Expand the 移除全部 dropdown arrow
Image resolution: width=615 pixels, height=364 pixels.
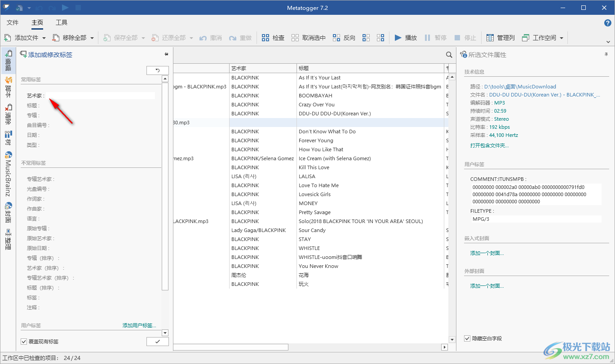(92, 38)
